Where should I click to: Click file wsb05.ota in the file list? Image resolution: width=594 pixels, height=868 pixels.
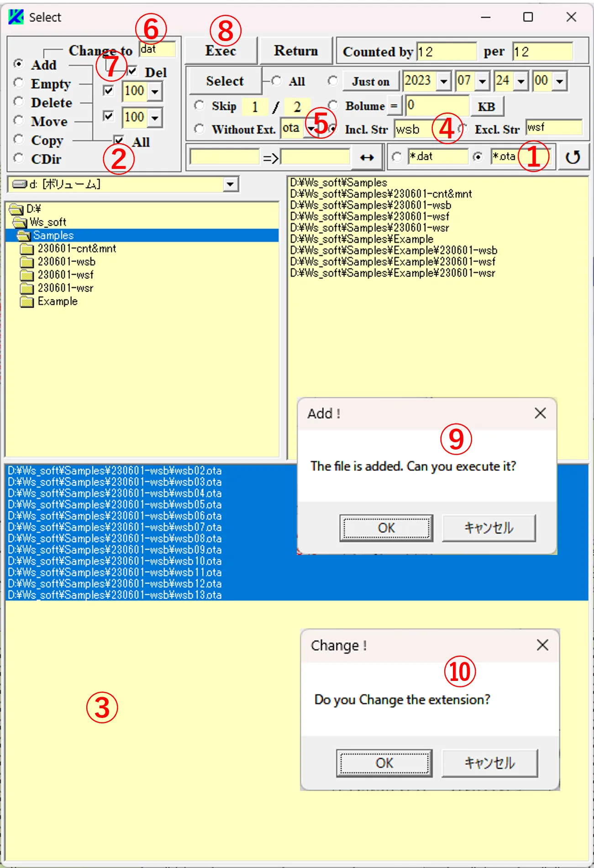[x=115, y=505]
